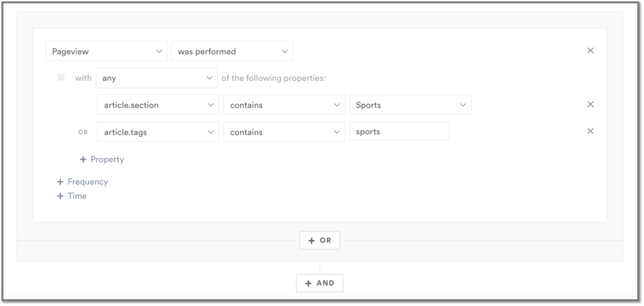This screenshot has height=306, width=644.
Task: Open the Pageview event dropdown
Action: (107, 52)
